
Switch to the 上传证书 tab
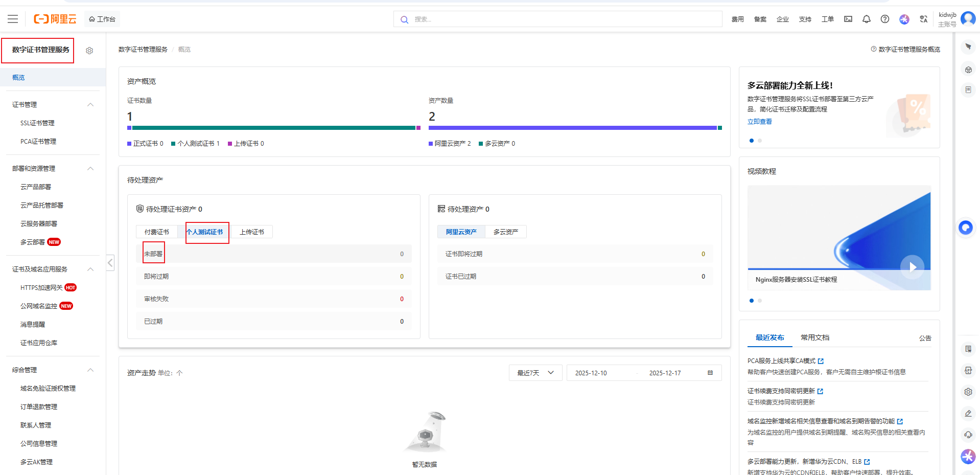tap(252, 232)
